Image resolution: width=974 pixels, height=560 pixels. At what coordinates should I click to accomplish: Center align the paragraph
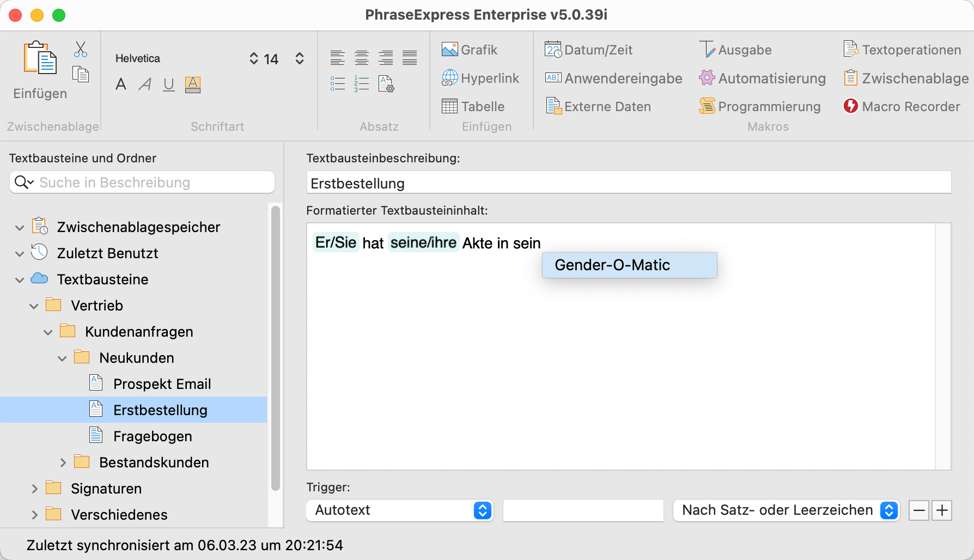point(362,57)
